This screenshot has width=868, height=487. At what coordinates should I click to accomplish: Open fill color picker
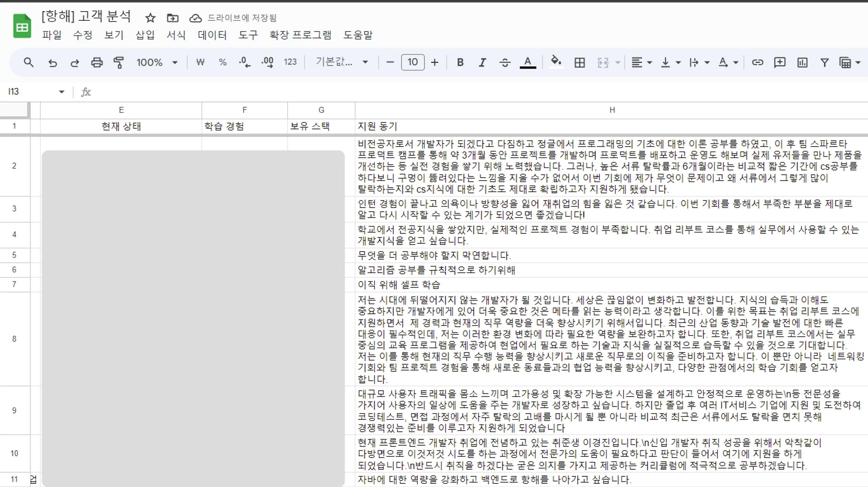click(x=556, y=62)
